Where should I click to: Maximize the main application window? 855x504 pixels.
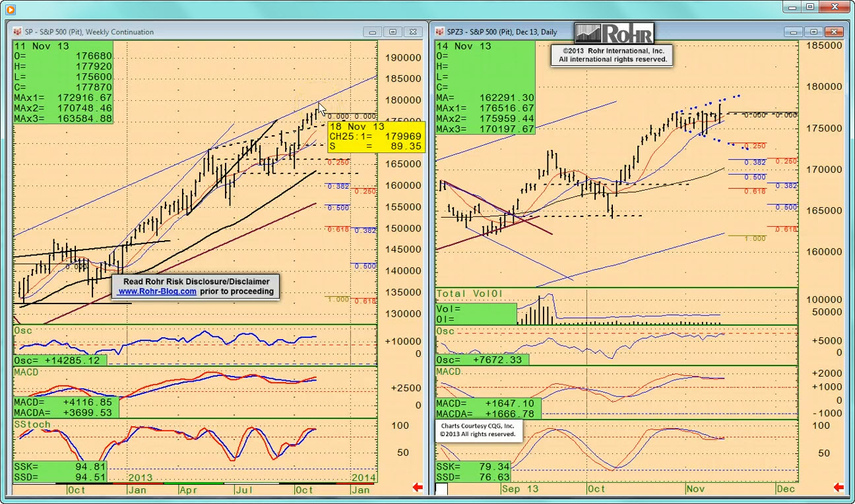810,7
